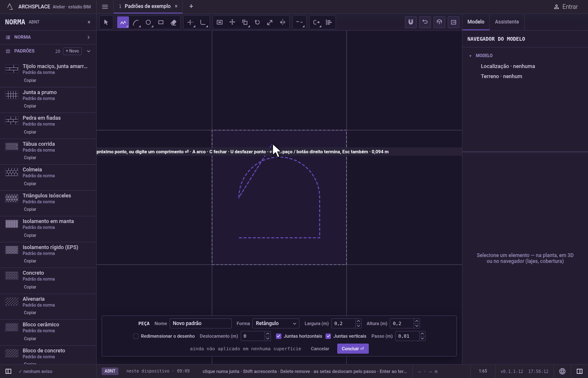Screen dimensions: 588x378
Task: Pick the circle drawing tool
Action: click(x=148, y=22)
